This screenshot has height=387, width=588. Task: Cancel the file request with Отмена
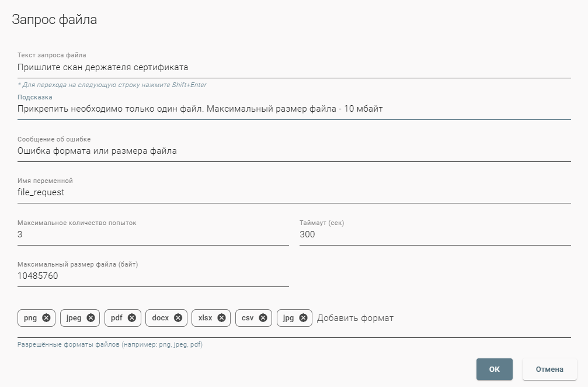[x=550, y=369]
